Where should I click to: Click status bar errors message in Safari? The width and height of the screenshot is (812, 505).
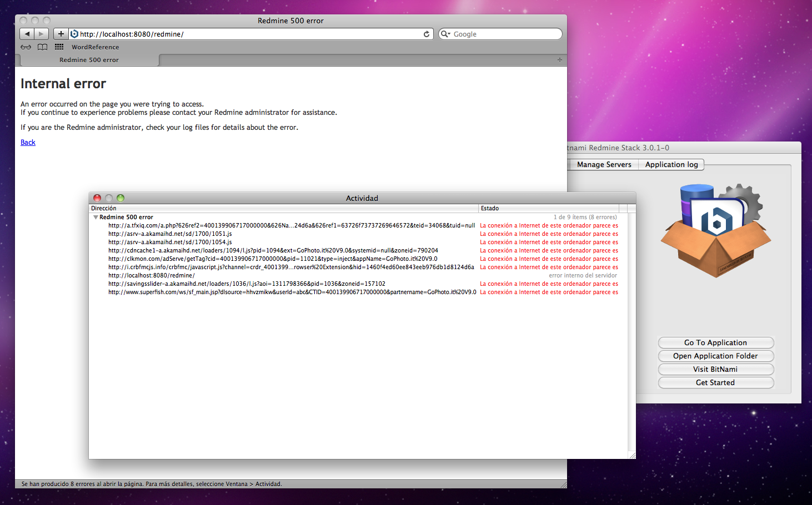pos(152,484)
